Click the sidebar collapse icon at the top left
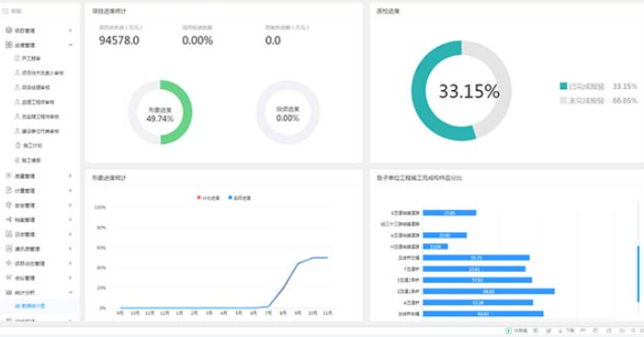This screenshot has height=337, width=644. point(6,11)
